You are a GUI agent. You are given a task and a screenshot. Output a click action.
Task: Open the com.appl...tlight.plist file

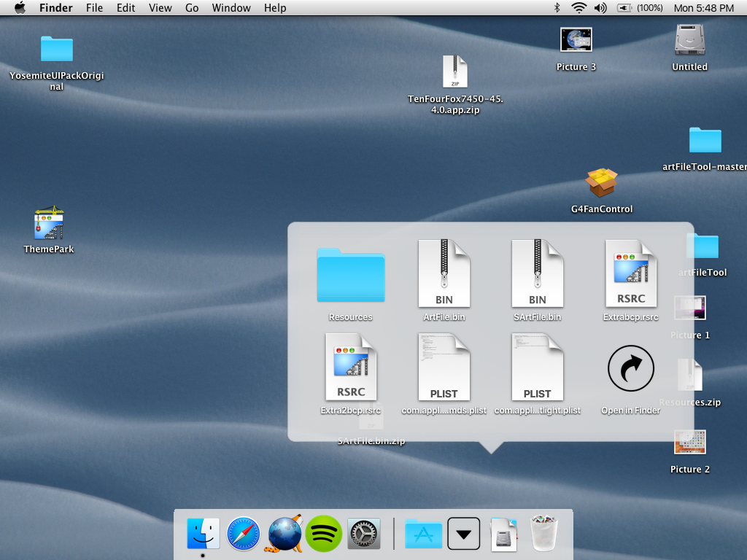coord(538,367)
